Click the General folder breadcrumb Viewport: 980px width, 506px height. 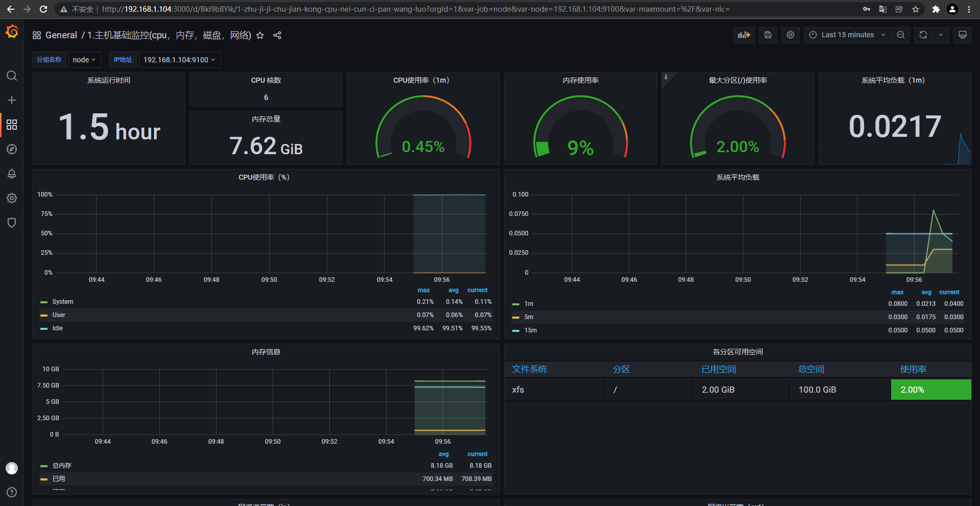(61, 35)
